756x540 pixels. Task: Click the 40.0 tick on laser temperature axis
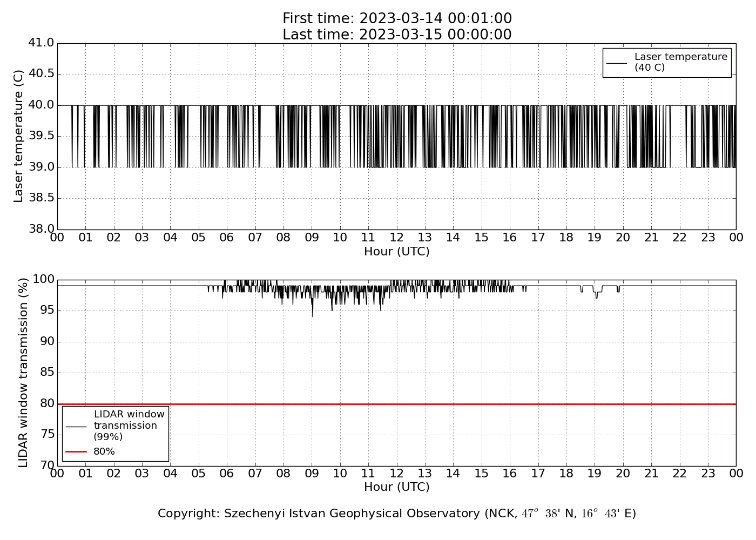pos(41,105)
